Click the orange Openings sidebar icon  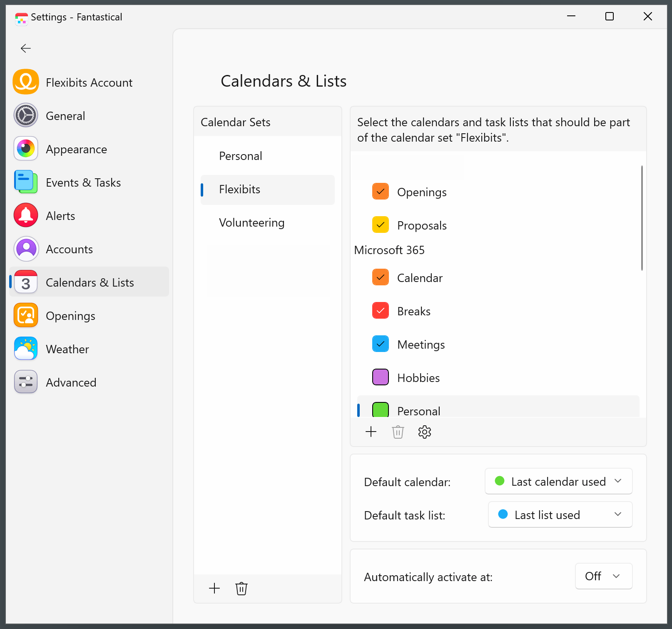click(x=26, y=315)
